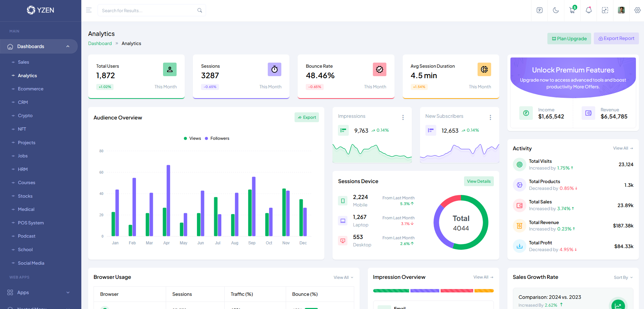The width and height of the screenshot is (644, 309).
Task: Click the Total Users person icon
Action: pos(170,69)
